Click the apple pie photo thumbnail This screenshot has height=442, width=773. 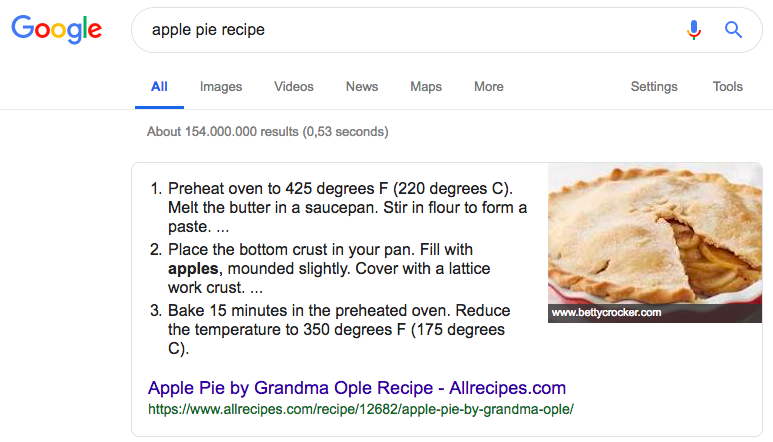(x=655, y=235)
